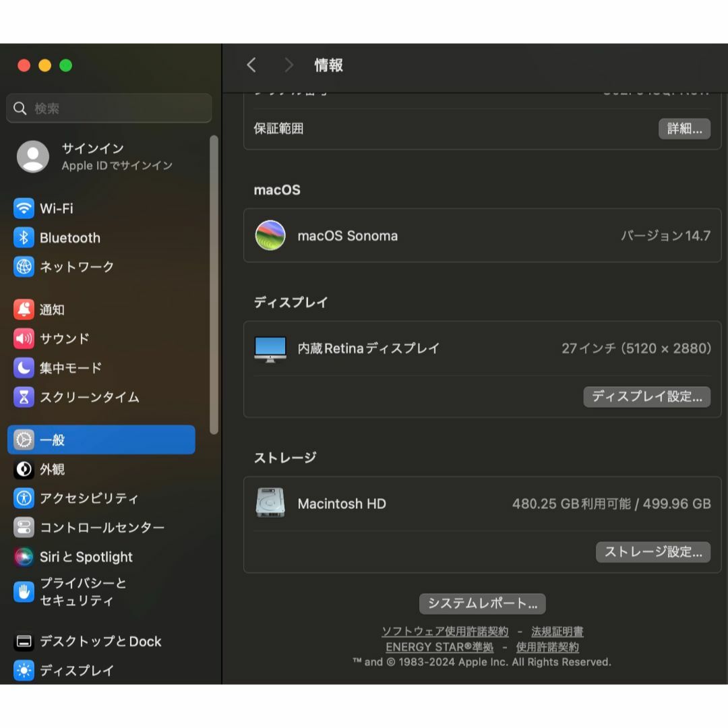The height and width of the screenshot is (728, 728).
Task: Open 使用許諾契約 link
Action: coord(547,646)
